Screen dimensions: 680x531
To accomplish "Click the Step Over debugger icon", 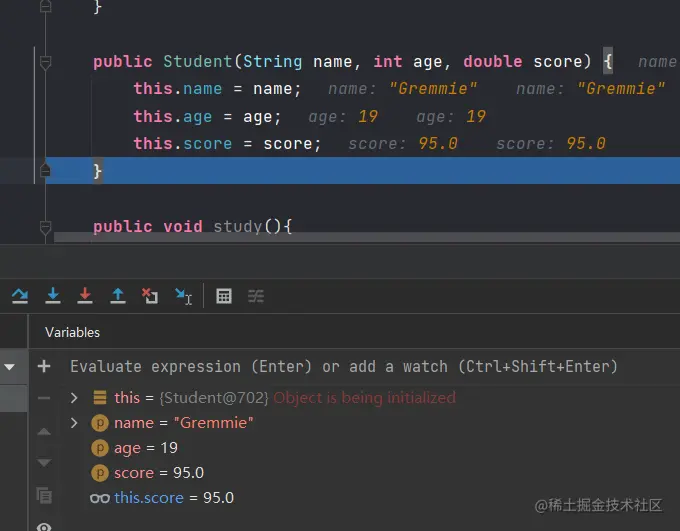I will coord(20,296).
